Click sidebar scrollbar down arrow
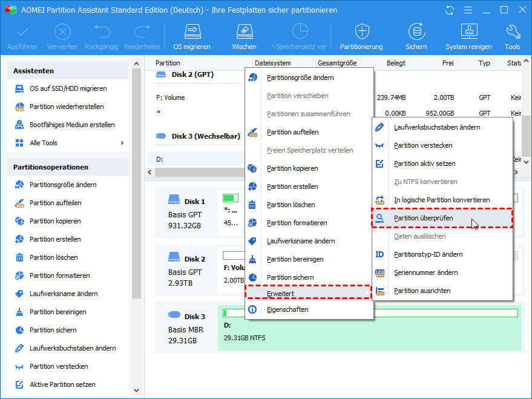The image size is (532, 399). [x=136, y=391]
